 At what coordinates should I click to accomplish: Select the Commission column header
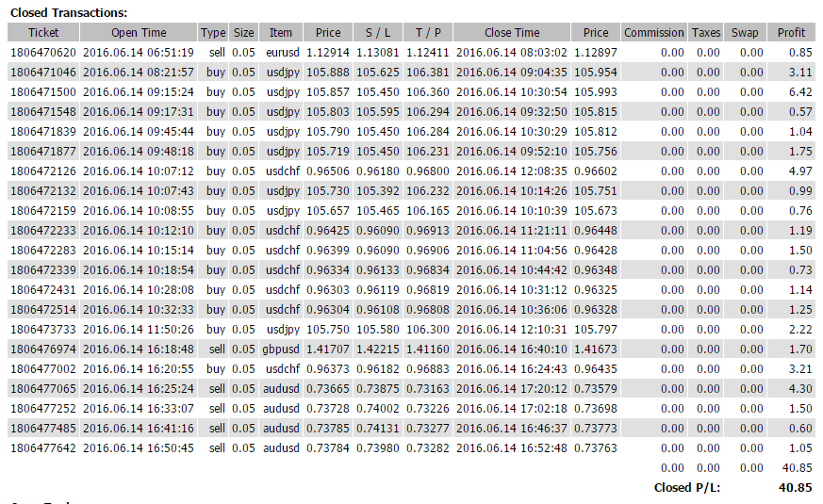point(653,32)
